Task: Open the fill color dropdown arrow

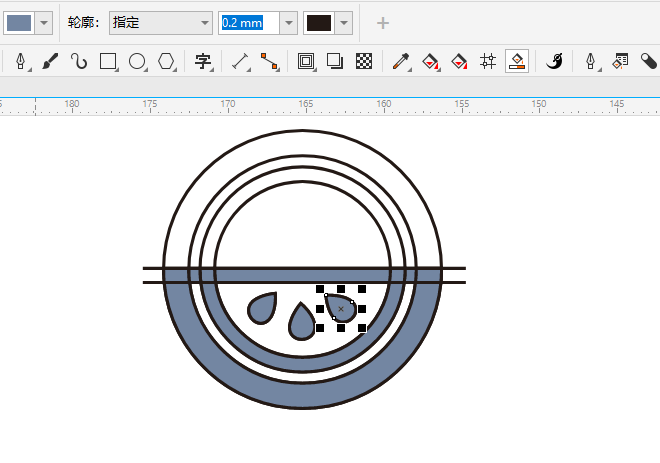Action: (x=44, y=23)
